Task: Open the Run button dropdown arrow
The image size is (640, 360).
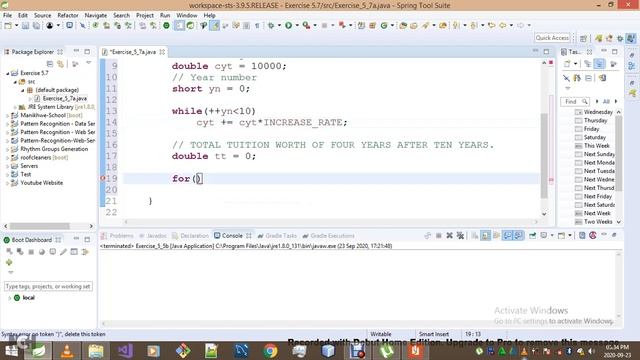Action: coord(297,26)
